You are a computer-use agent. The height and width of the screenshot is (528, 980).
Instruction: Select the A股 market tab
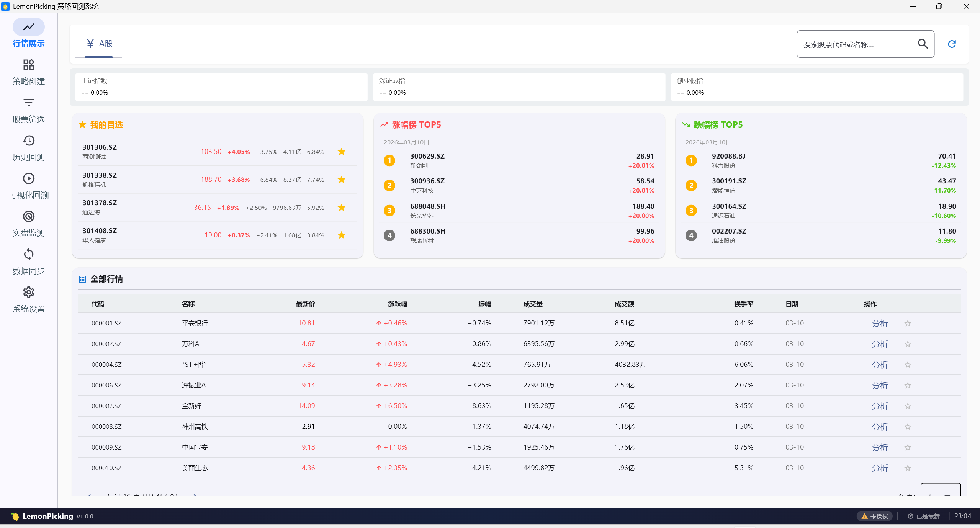pos(99,44)
